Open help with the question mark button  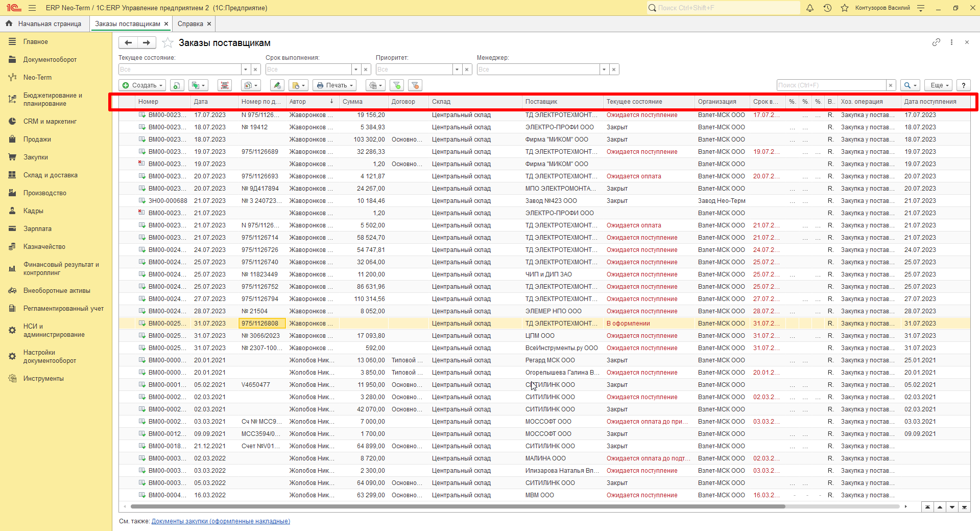tap(964, 85)
